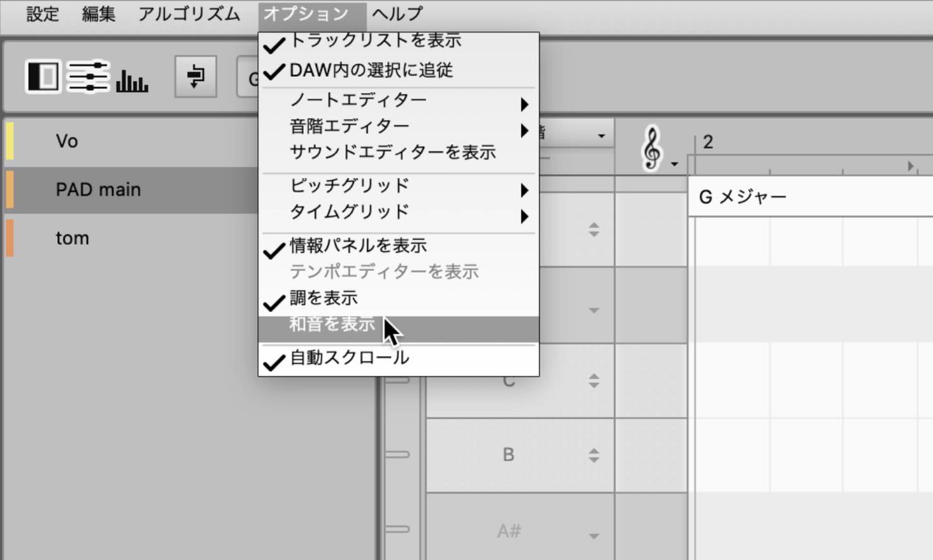Click the compare/transfer arrows toolbar button

point(195,77)
